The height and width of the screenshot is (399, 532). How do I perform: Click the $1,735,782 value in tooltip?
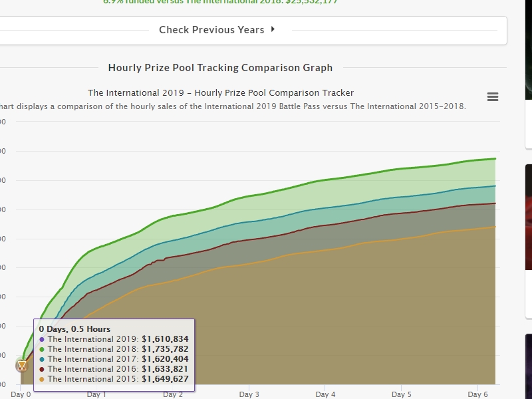pos(165,349)
